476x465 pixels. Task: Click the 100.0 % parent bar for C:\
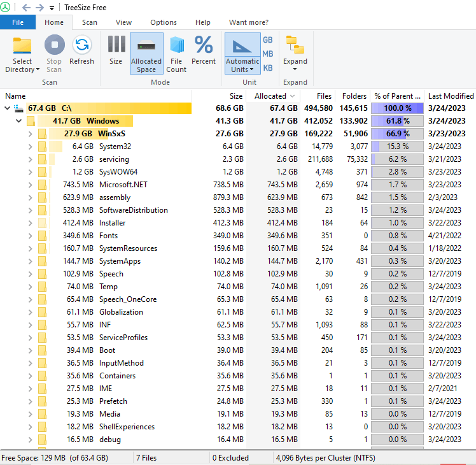point(397,108)
